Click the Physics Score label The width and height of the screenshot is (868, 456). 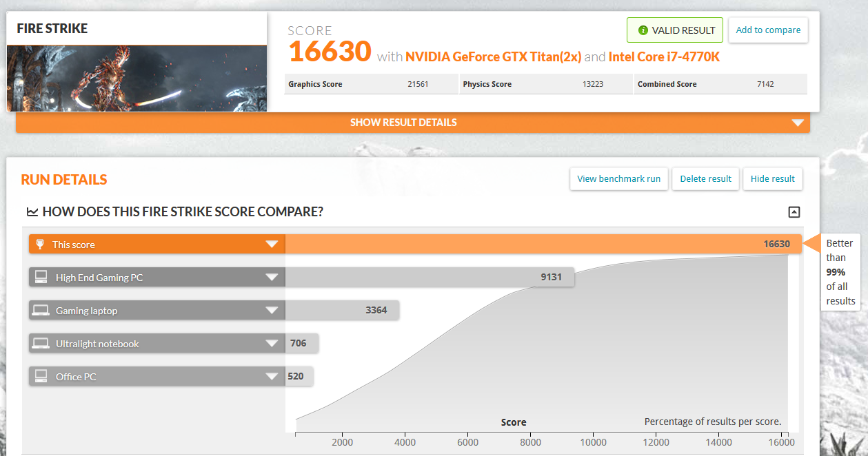point(487,84)
